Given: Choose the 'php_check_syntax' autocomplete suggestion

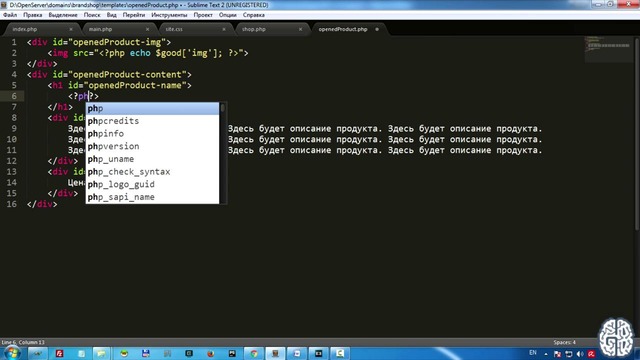Looking at the screenshot, I should pyautogui.click(x=152, y=171).
